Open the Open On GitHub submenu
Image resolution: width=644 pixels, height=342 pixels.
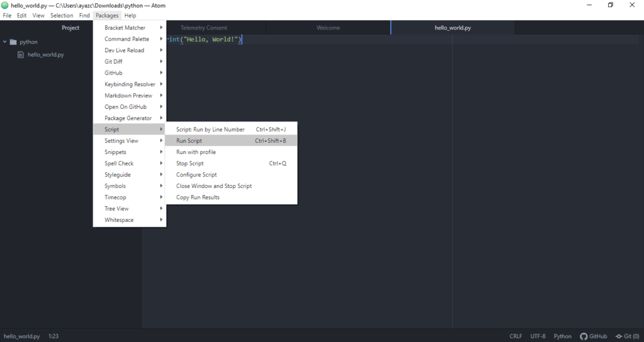coord(130,107)
